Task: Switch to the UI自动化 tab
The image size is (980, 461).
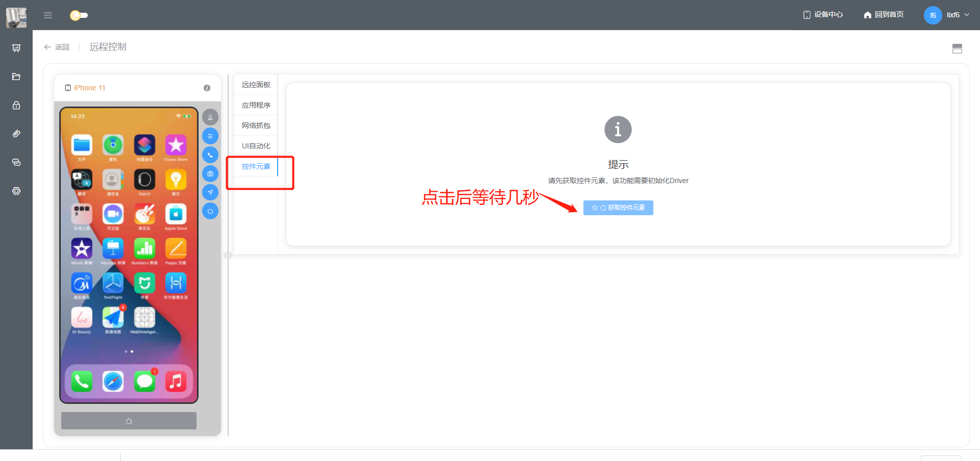Action: click(256, 146)
